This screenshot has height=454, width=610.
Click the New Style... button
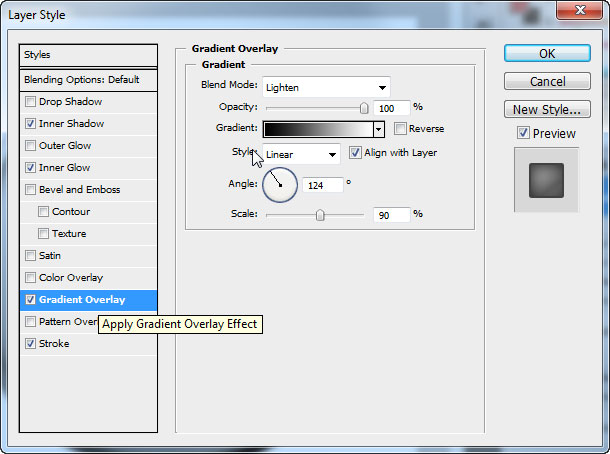547,110
